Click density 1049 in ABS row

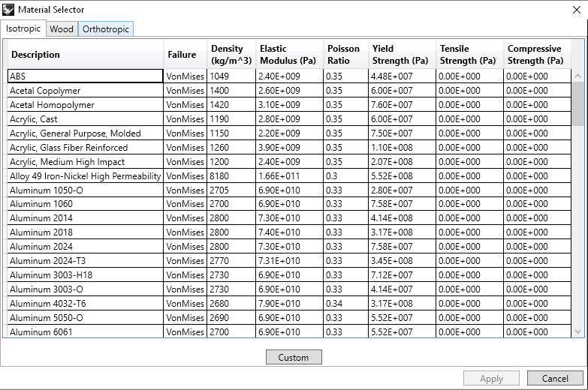[231, 76]
